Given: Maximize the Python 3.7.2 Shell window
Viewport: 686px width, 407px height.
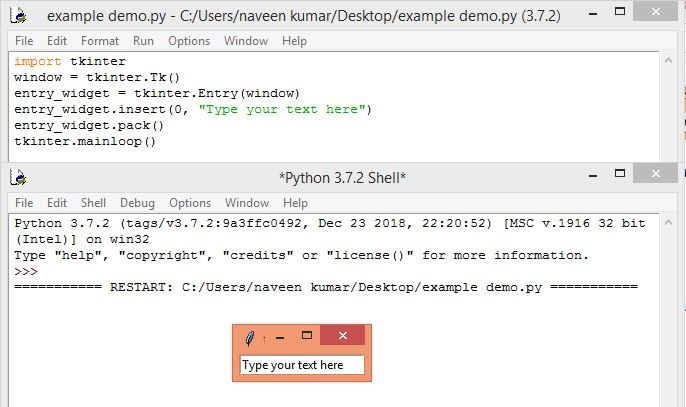Looking at the screenshot, I should click(x=620, y=173).
